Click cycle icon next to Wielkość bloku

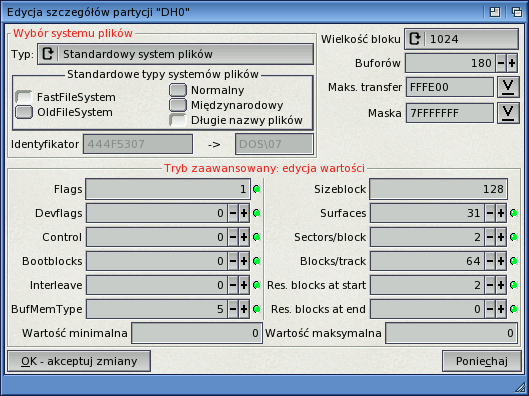pos(415,39)
